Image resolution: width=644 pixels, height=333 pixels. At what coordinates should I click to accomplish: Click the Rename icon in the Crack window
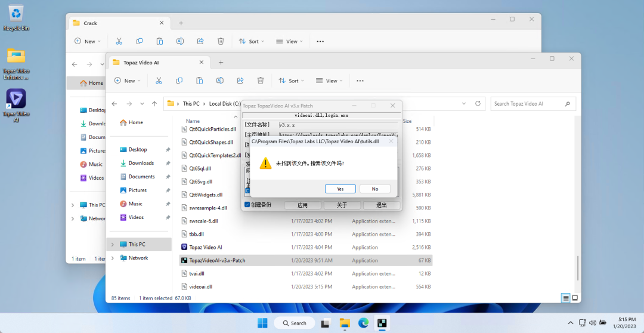point(180,41)
